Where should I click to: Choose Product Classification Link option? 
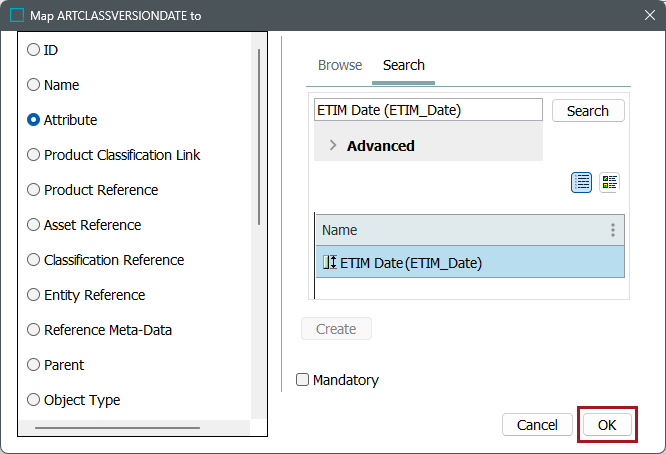point(33,155)
